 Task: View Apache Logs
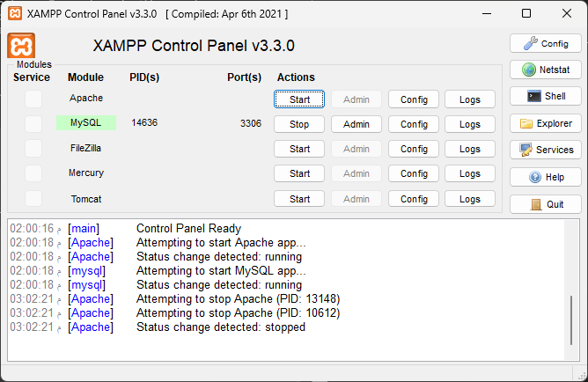point(470,99)
